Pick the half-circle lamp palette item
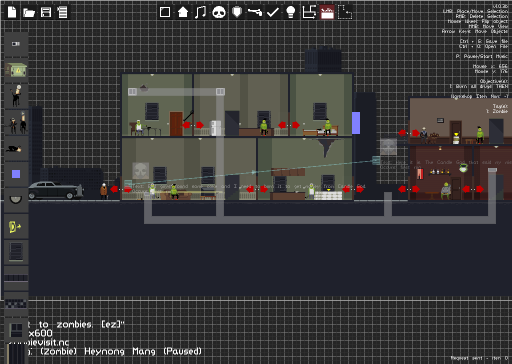 click(x=16, y=200)
